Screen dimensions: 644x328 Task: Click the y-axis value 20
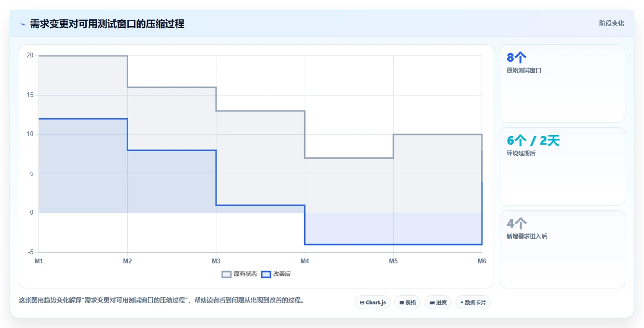pos(30,55)
